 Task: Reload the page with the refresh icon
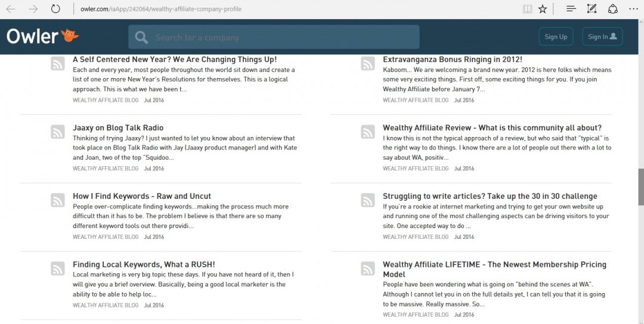coord(55,8)
